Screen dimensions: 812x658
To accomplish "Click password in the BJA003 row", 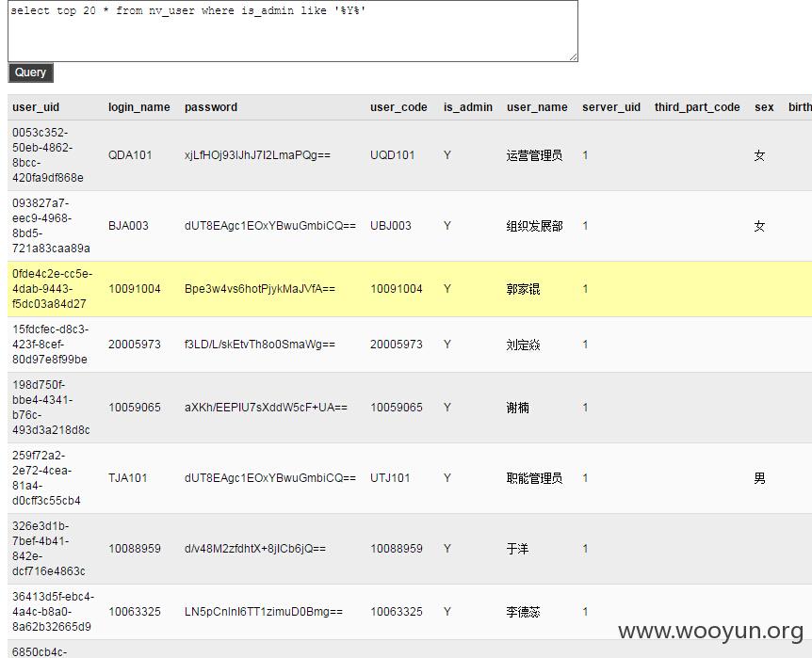I will tap(270, 226).
